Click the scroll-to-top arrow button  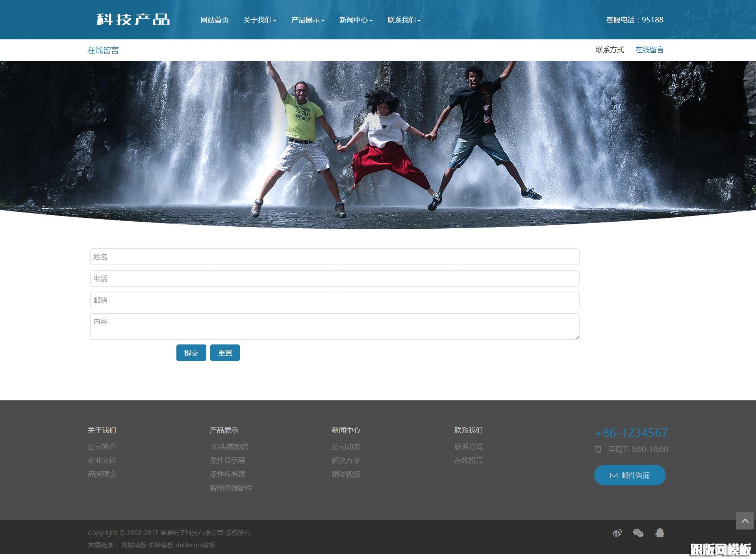(x=745, y=521)
